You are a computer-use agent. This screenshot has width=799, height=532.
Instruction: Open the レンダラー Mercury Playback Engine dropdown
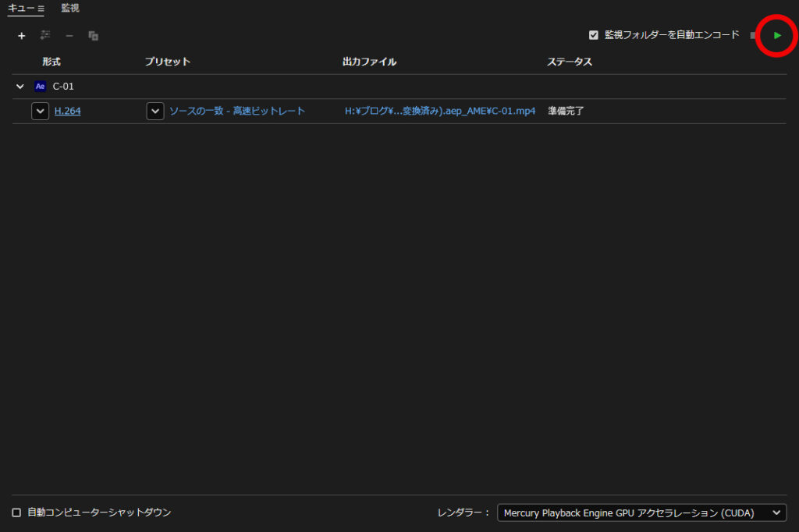click(x=641, y=512)
